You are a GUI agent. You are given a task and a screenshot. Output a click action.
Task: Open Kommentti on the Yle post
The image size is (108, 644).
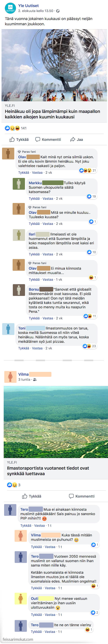coord(48,139)
